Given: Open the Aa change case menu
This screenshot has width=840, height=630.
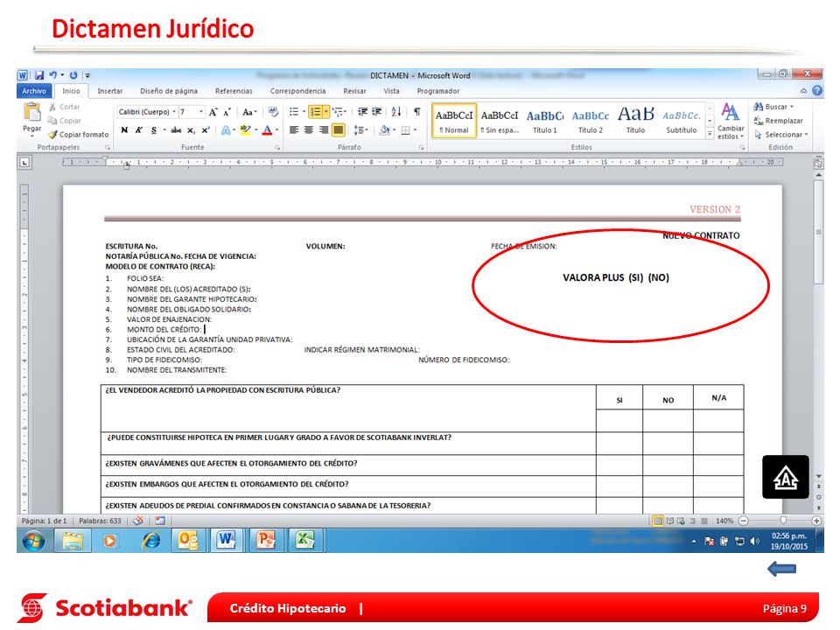Looking at the screenshot, I should pos(249,112).
